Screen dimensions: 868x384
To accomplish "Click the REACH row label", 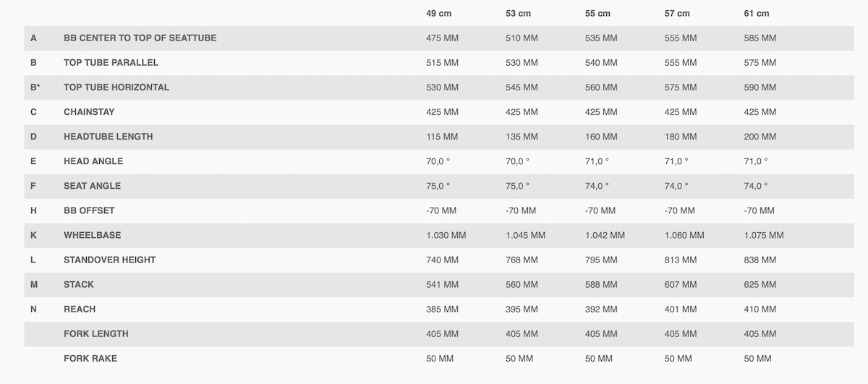I will coord(80,309).
